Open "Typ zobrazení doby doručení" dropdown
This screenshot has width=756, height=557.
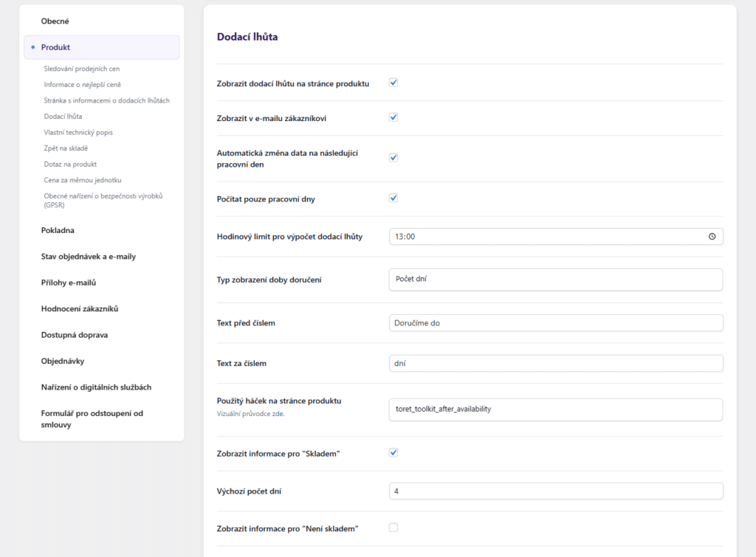tap(555, 280)
